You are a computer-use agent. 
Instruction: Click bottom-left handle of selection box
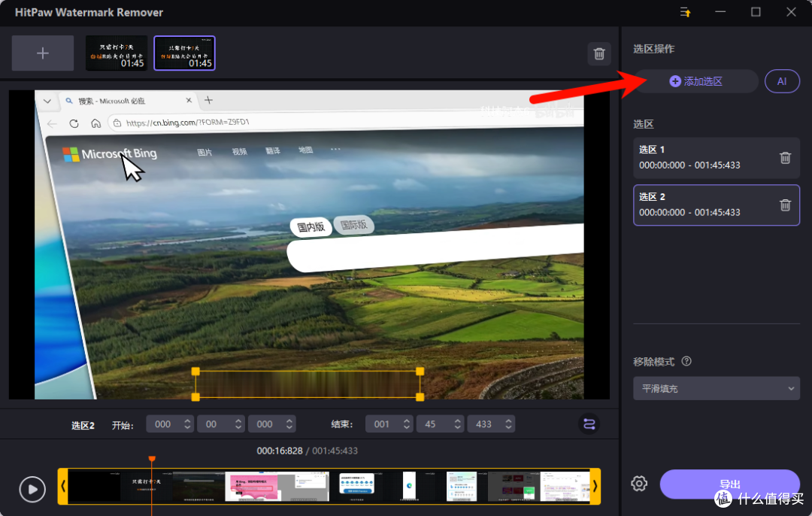point(195,397)
